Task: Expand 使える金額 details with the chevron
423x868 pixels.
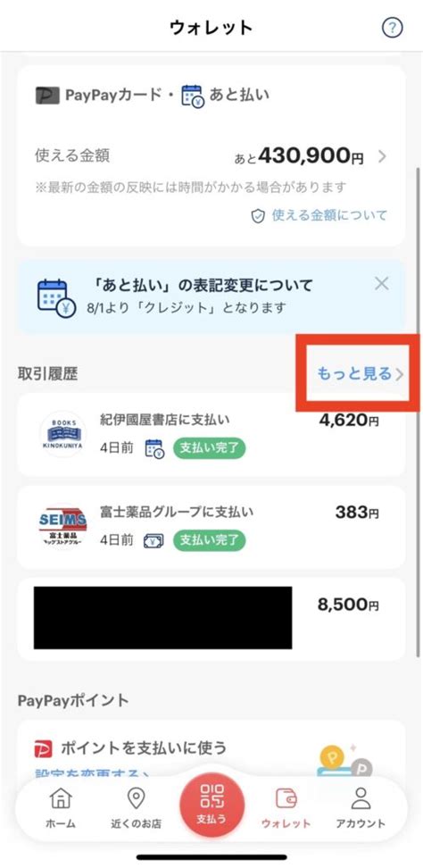Action: pyautogui.click(x=382, y=157)
